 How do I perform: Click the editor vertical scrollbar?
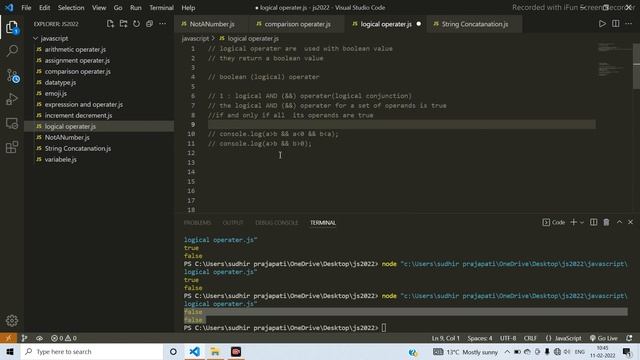636,68
